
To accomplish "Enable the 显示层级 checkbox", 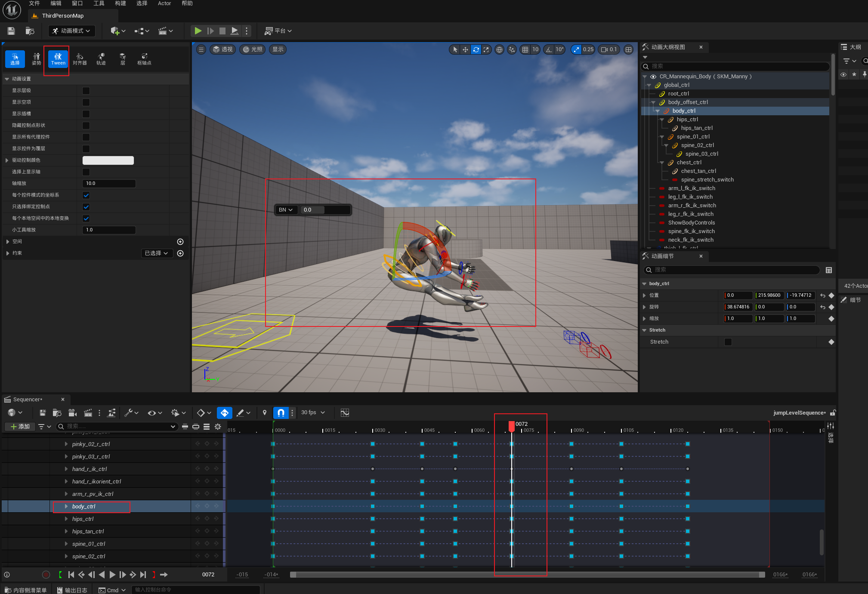I will (86, 91).
